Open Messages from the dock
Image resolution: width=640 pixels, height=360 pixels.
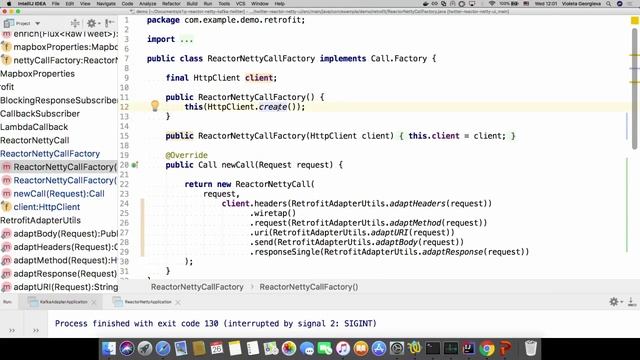tap(307, 349)
